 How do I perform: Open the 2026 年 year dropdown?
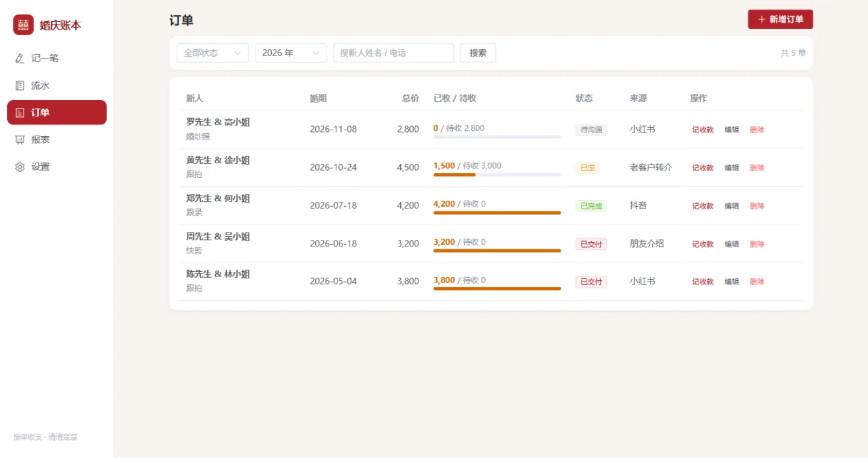click(291, 53)
